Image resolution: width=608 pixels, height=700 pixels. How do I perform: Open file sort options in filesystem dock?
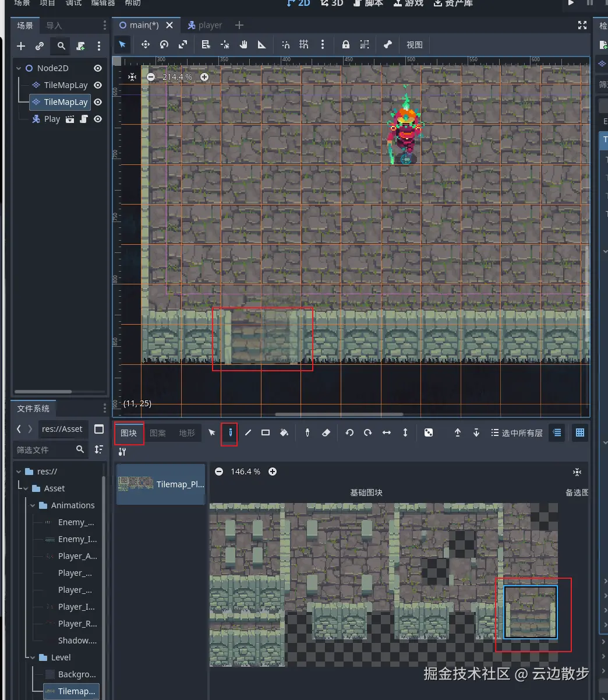(x=99, y=449)
